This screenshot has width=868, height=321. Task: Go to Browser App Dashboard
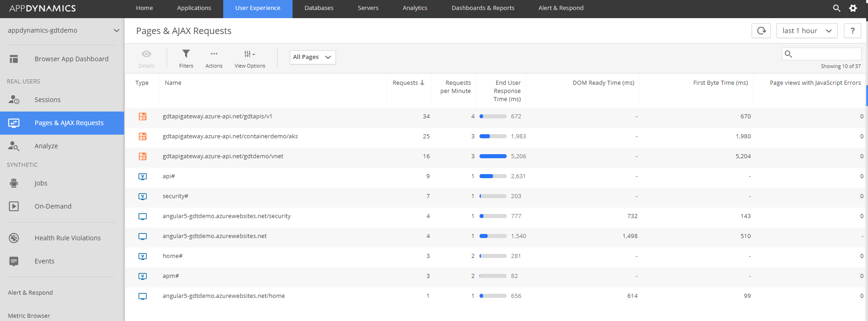[x=72, y=59]
